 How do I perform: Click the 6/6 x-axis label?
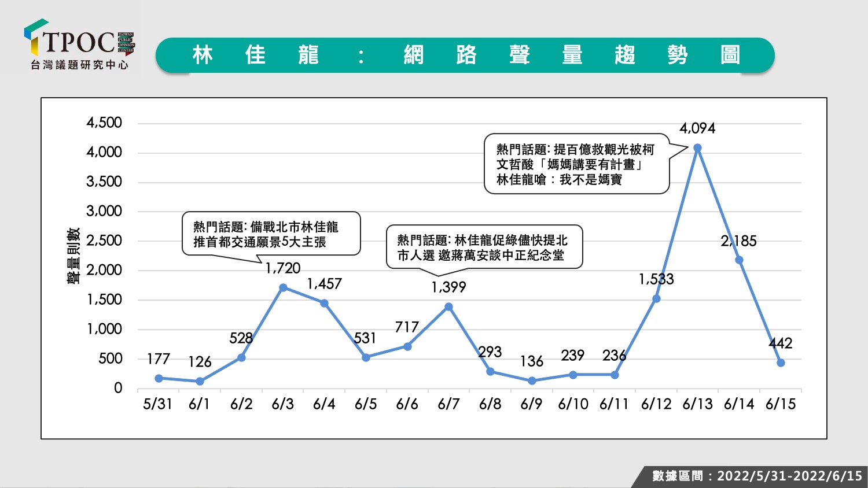407,404
